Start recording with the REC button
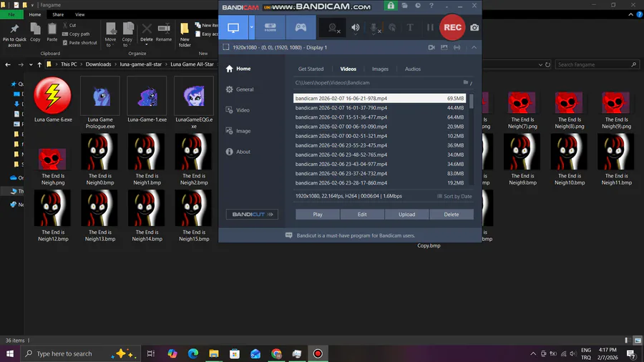The height and width of the screenshot is (362, 644). point(452,27)
